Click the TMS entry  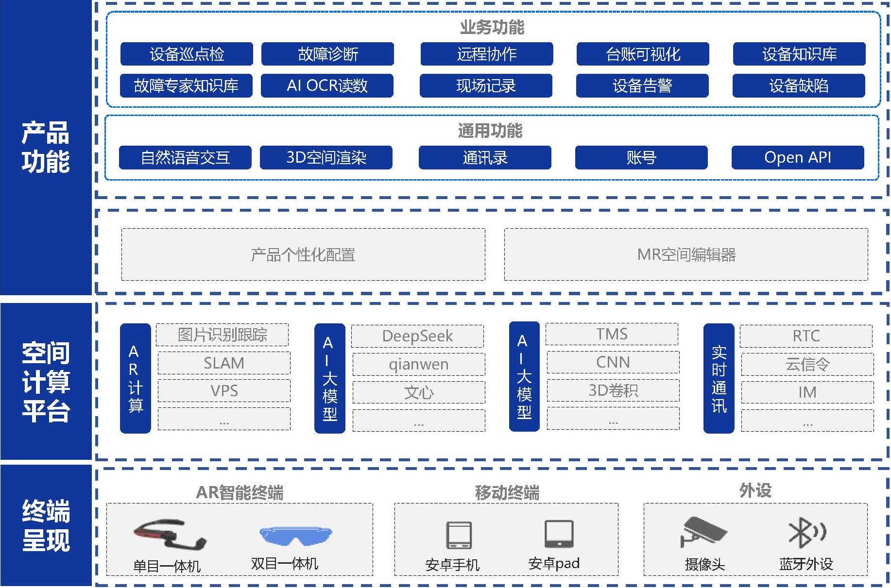coord(612,334)
